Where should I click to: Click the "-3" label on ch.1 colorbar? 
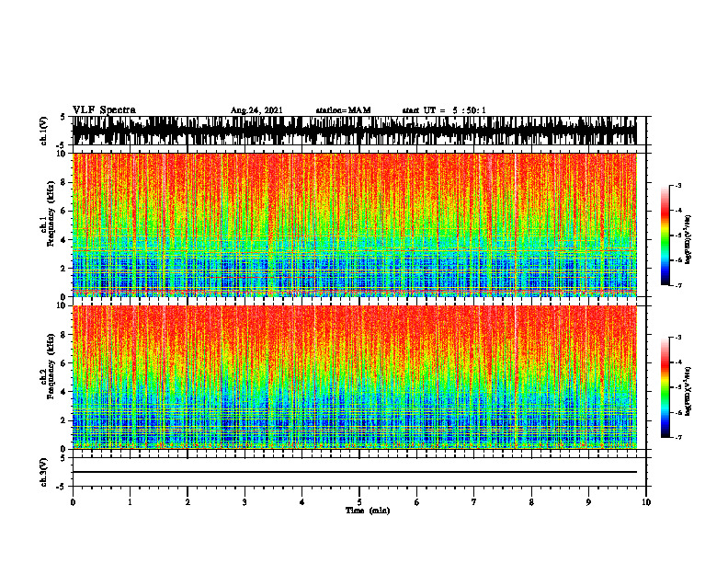678,185
